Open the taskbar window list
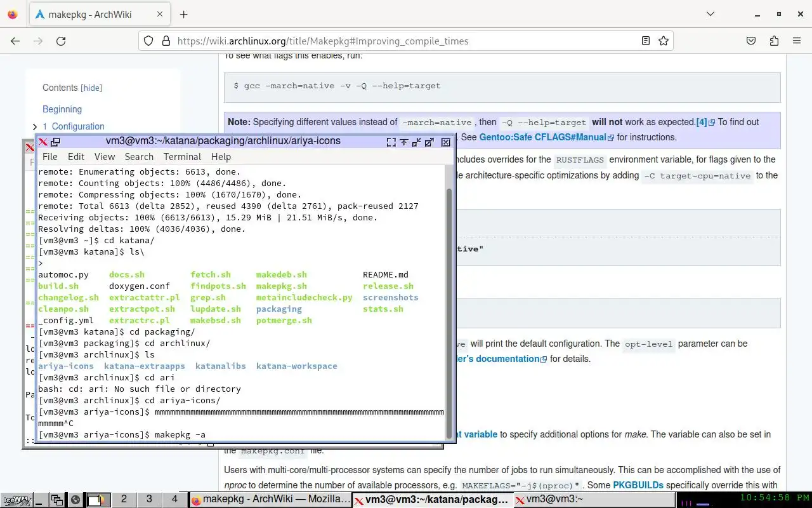812x508 pixels. click(57, 500)
